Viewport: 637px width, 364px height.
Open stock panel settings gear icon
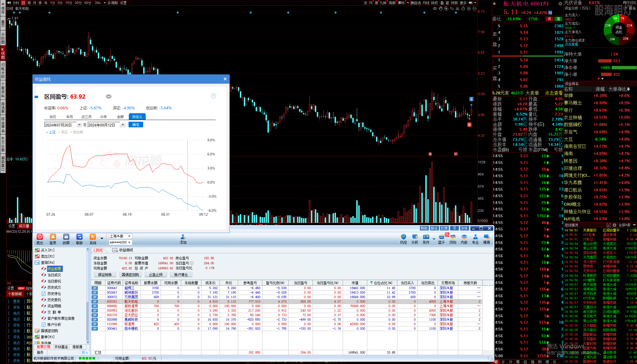(x=560, y=4)
